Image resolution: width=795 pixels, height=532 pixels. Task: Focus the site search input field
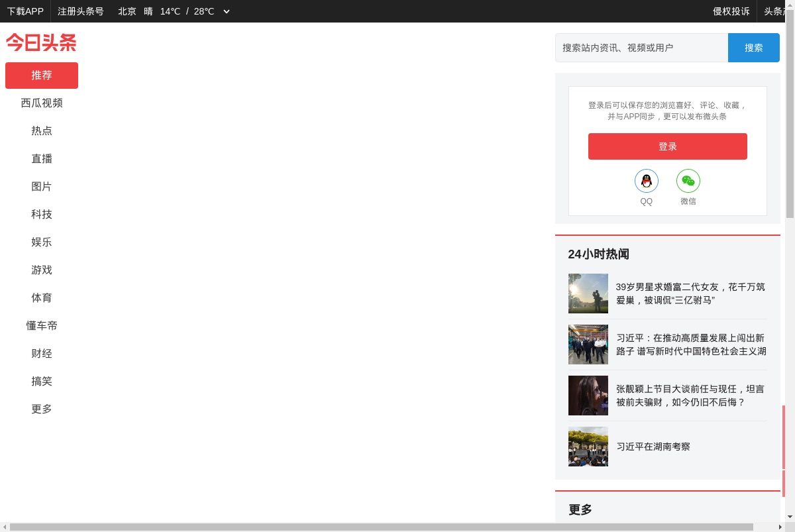pyautogui.click(x=641, y=48)
